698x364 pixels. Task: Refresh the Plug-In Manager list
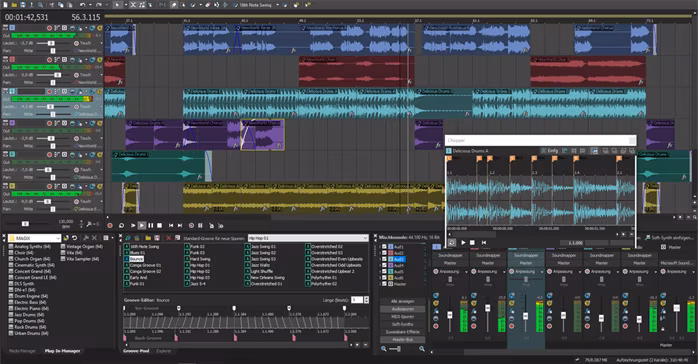click(75, 238)
